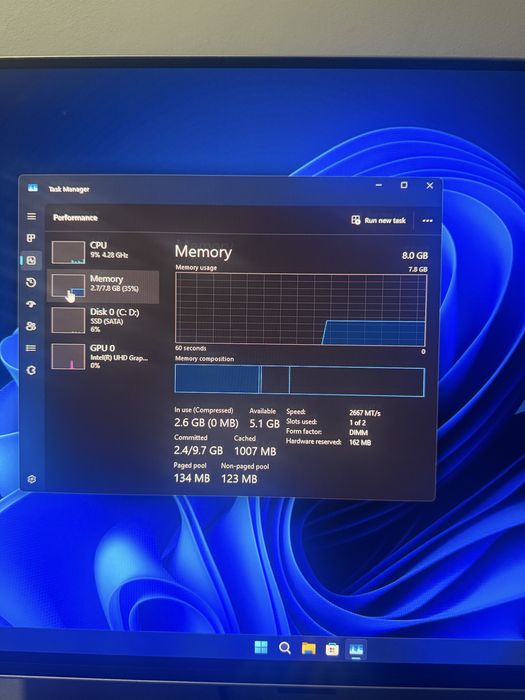Click the Task Manager taskbar icon
The height and width of the screenshot is (700, 525).
(356, 650)
